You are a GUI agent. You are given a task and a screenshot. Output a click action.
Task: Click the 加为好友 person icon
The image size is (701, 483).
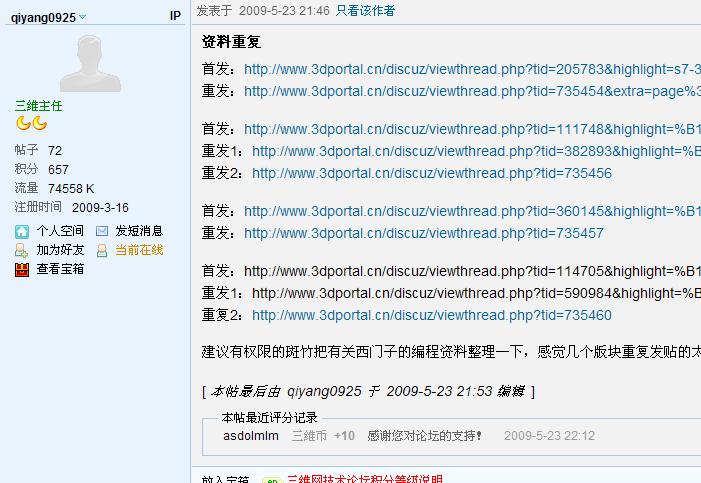[21, 250]
